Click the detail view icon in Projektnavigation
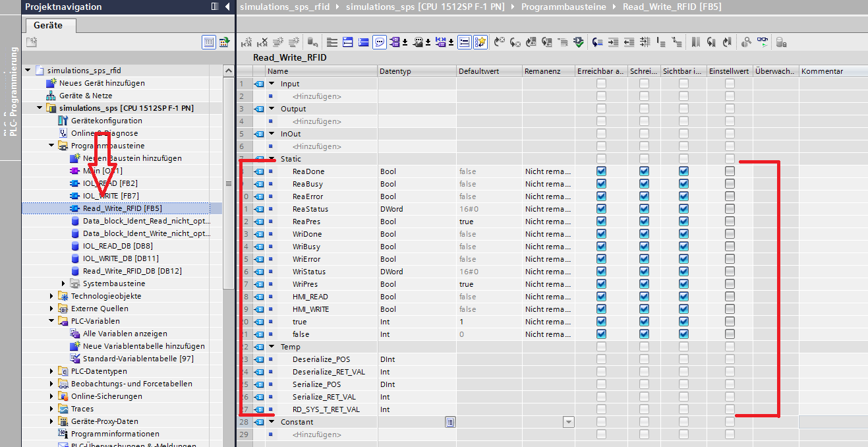 pyautogui.click(x=208, y=42)
